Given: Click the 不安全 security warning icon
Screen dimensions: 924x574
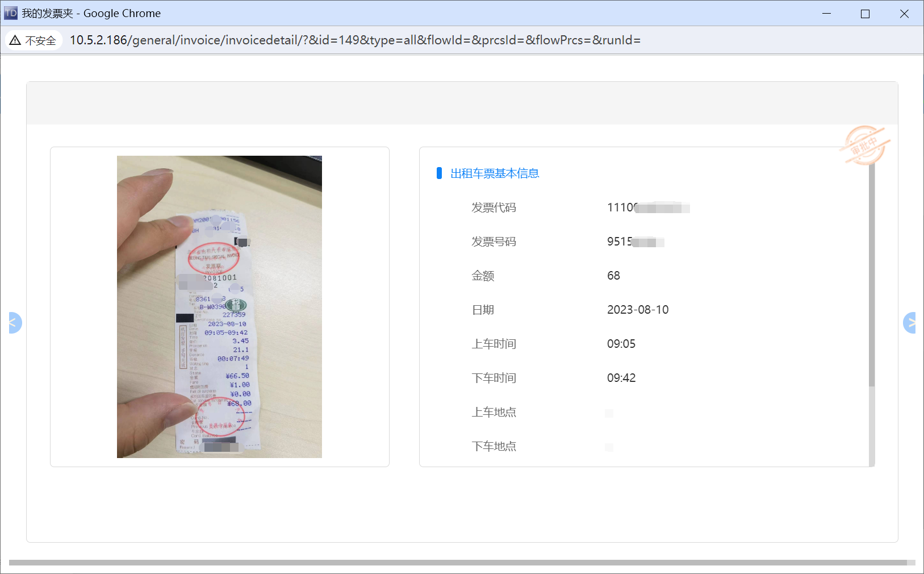Looking at the screenshot, I should tap(34, 40).
